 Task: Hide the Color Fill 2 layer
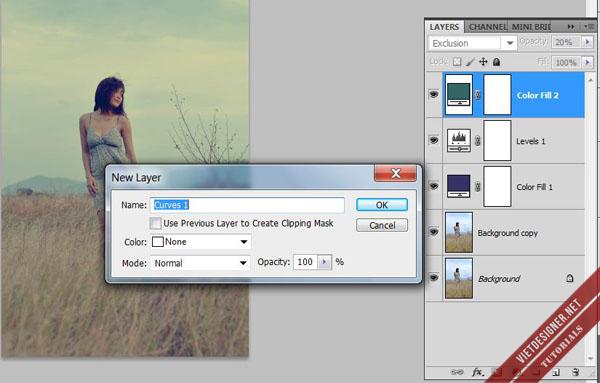tap(434, 94)
